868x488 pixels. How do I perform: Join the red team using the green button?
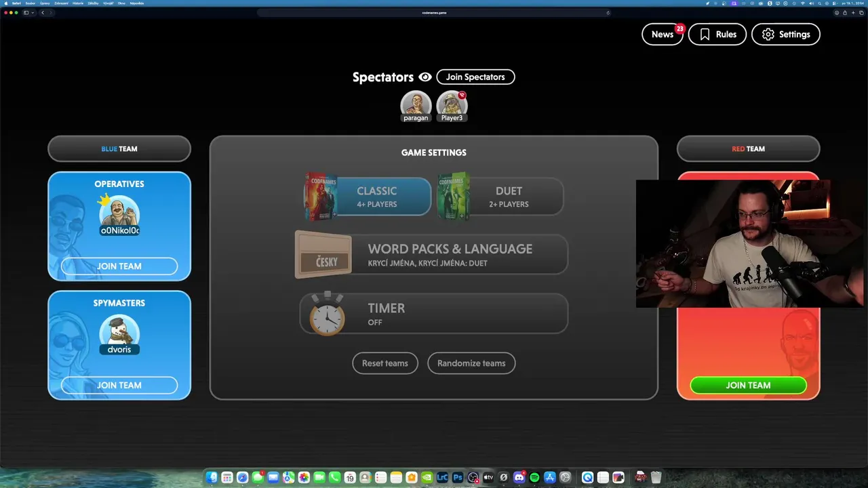point(749,385)
